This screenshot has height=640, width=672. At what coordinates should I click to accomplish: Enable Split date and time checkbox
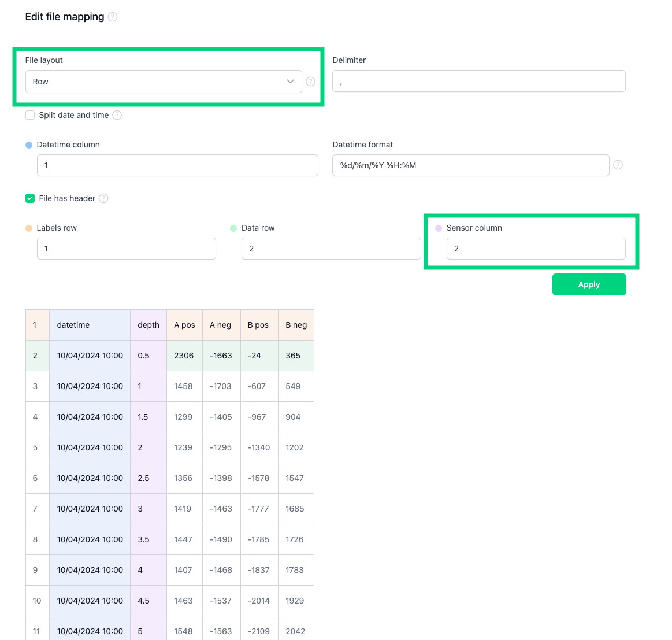pyautogui.click(x=30, y=115)
